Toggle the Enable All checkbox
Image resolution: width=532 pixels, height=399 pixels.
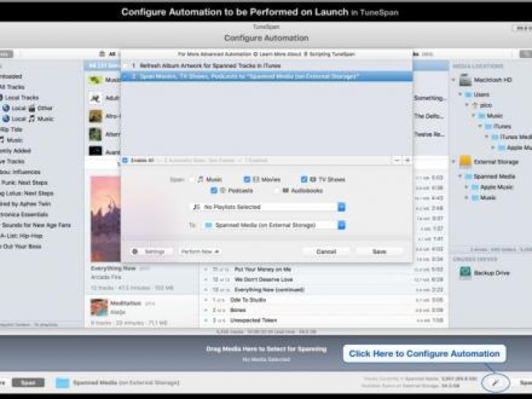tap(125, 161)
